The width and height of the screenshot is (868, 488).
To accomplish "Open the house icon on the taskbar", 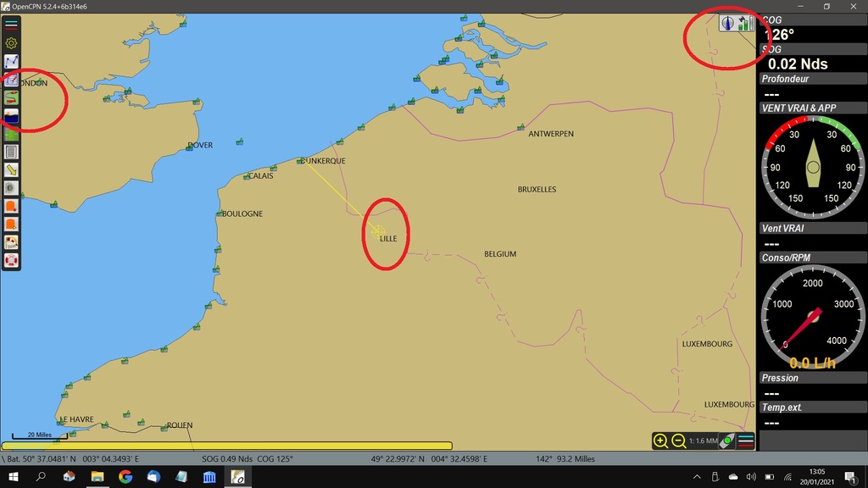I will pos(70,477).
